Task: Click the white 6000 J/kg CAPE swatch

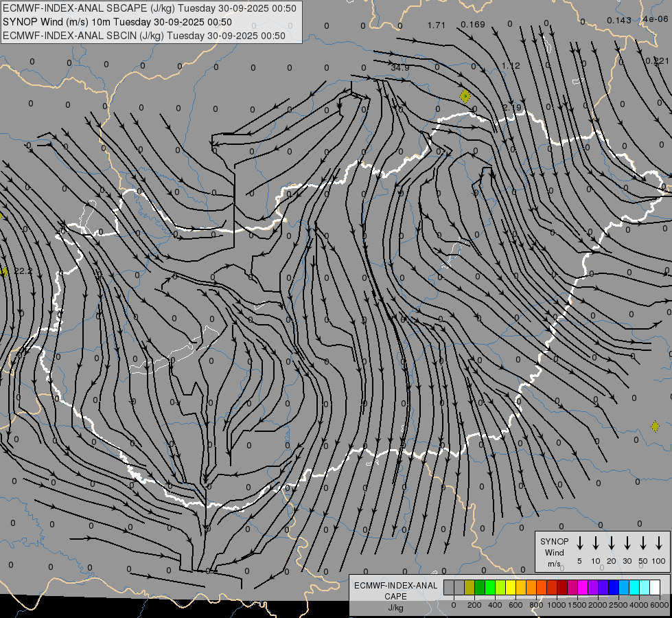Action: (x=655, y=588)
